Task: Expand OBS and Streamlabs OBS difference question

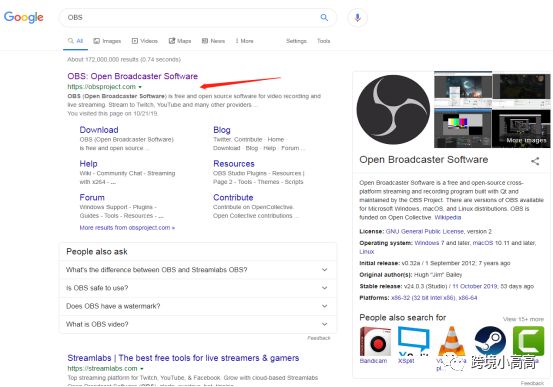Action: point(198,270)
